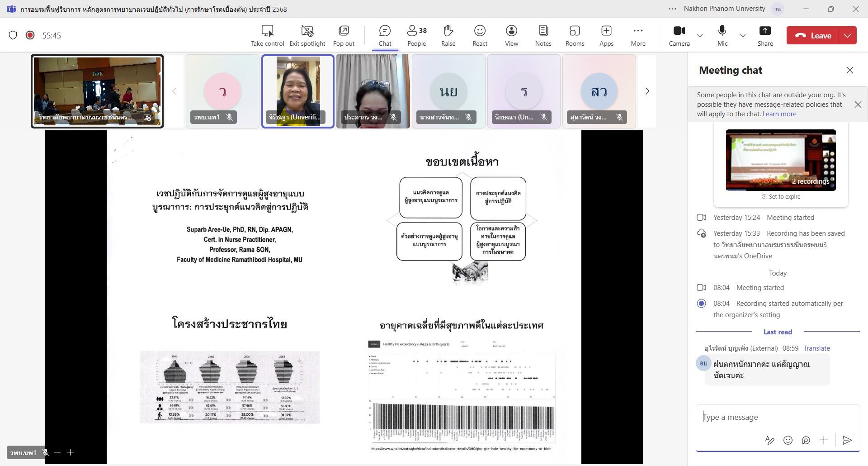Click Last read divider label
Screen dimensions: 868x466
click(x=778, y=332)
